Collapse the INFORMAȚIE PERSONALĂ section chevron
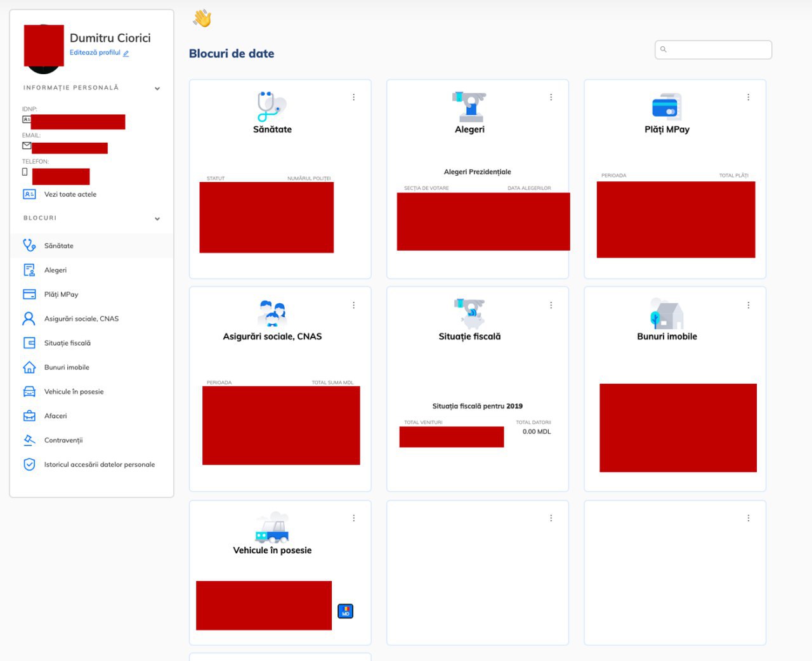 [x=157, y=89]
